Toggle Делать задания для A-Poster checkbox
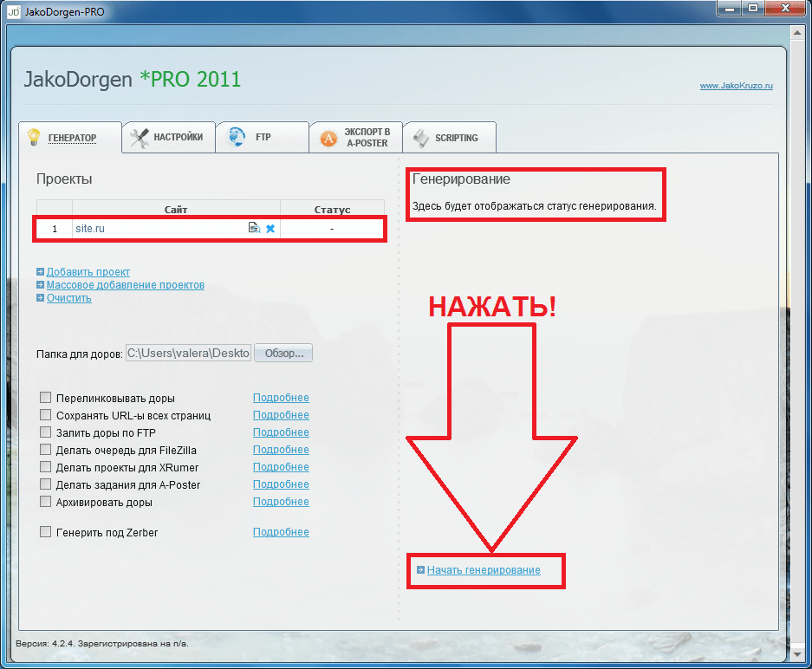The image size is (812, 669). (46, 484)
